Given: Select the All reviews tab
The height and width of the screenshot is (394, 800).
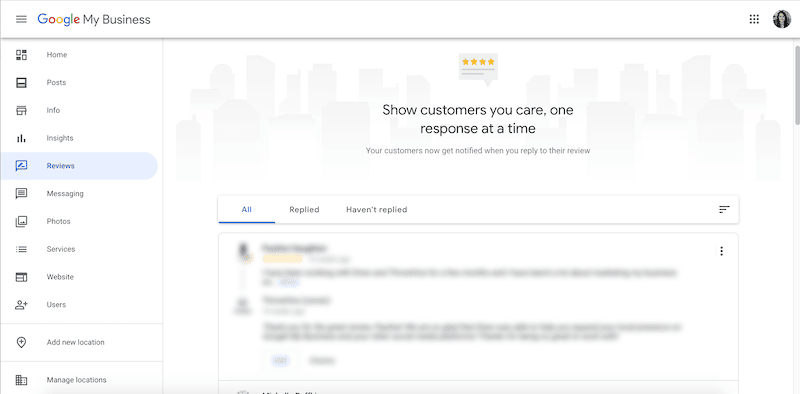Looking at the screenshot, I should [x=247, y=210].
